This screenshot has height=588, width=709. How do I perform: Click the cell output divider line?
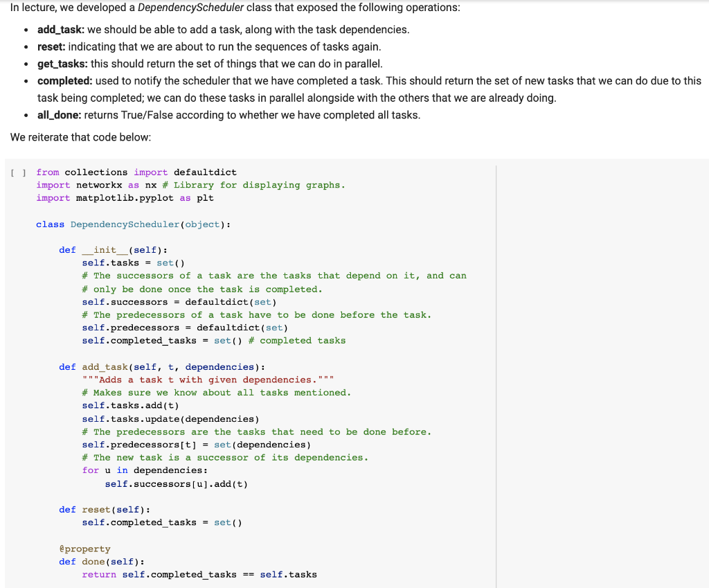[x=497, y=374]
